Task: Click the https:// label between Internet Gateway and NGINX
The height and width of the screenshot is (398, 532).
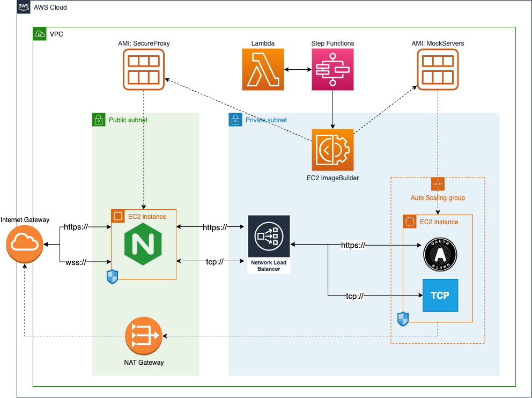Action: click(76, 227)
